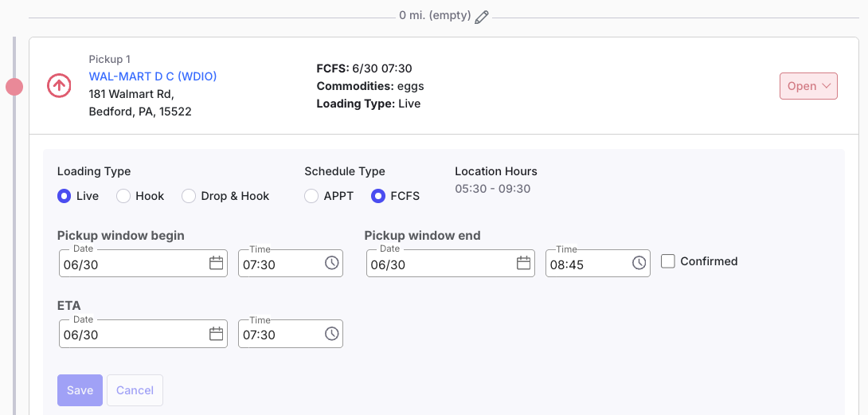Save the pickup stop changes
868x415 pixels.
point(80,390)
